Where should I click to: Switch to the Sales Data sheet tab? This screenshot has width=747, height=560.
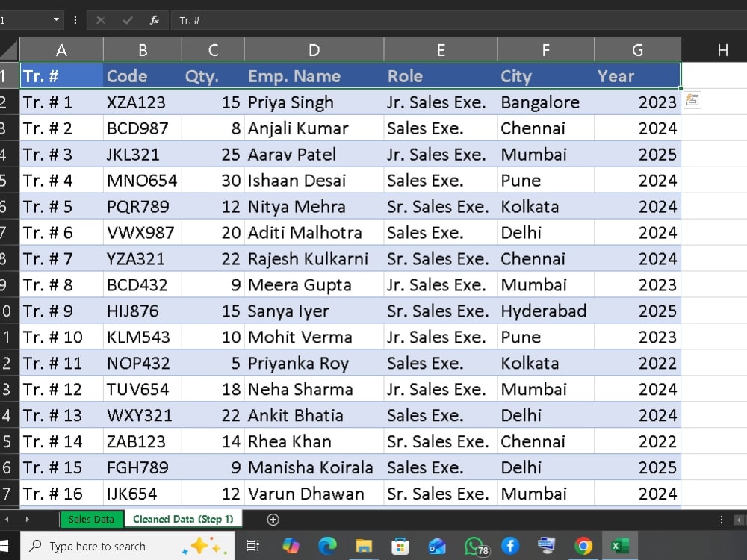(x=91, y=519)
